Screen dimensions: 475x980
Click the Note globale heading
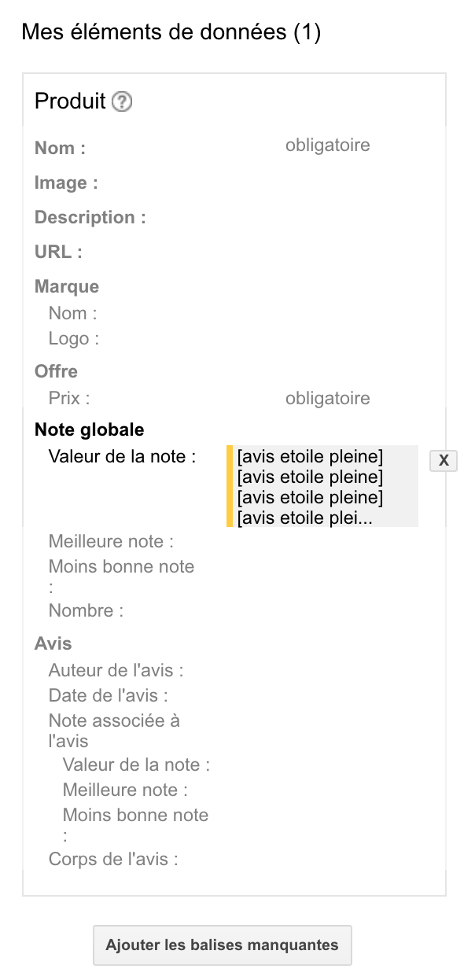pos(89,429)
